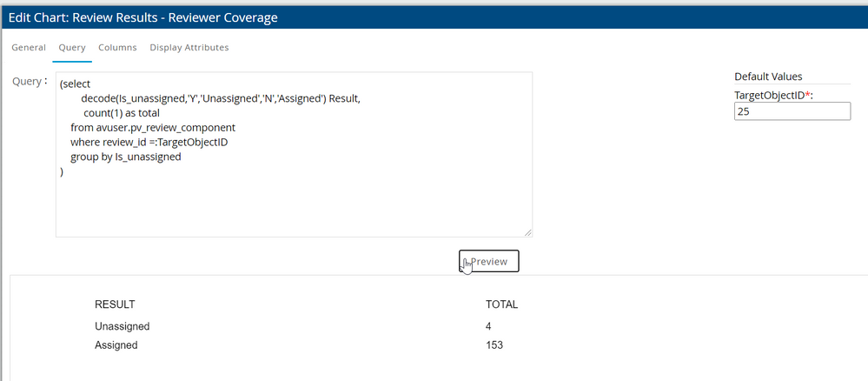This screenshot has height=381, width=868.
Task: Click the RESULT column header
Action: (115, 304)
